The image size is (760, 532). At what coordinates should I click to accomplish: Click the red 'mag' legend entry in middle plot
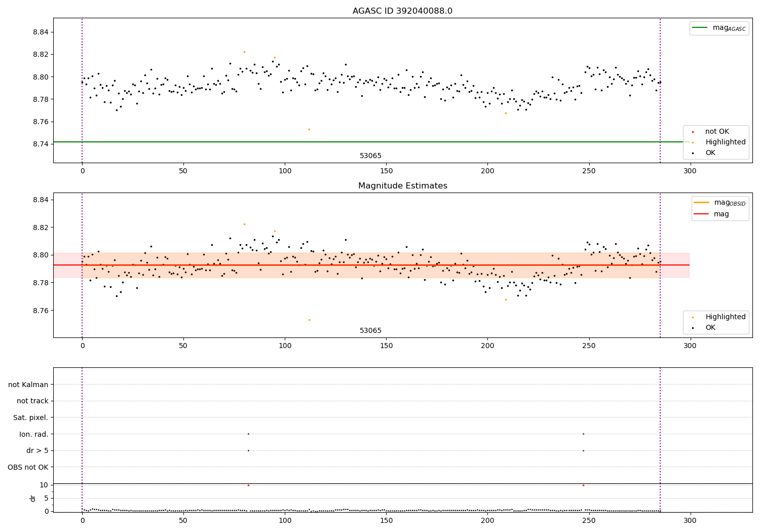tap(711, 214)
